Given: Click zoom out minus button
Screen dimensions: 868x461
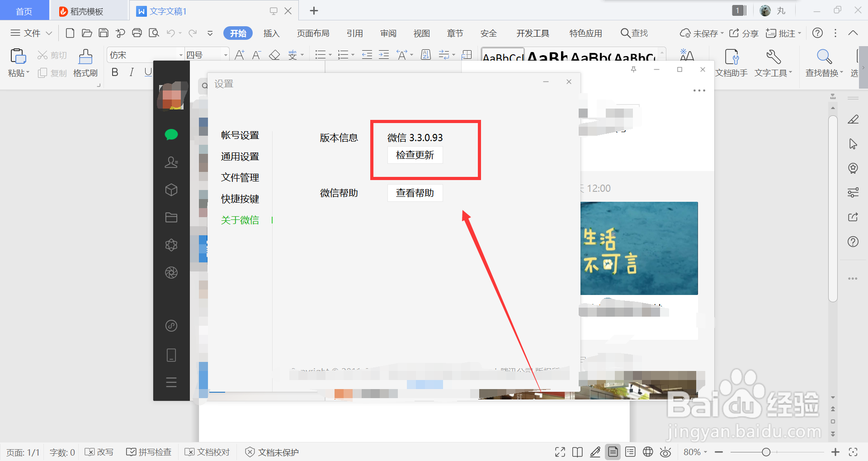Looking at the screenshot, I should pyautogui.click(x=719, y=452).
